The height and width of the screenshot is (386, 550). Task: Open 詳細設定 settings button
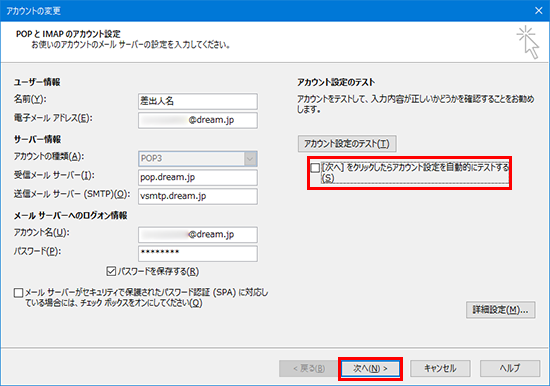[x=501, y=310]
